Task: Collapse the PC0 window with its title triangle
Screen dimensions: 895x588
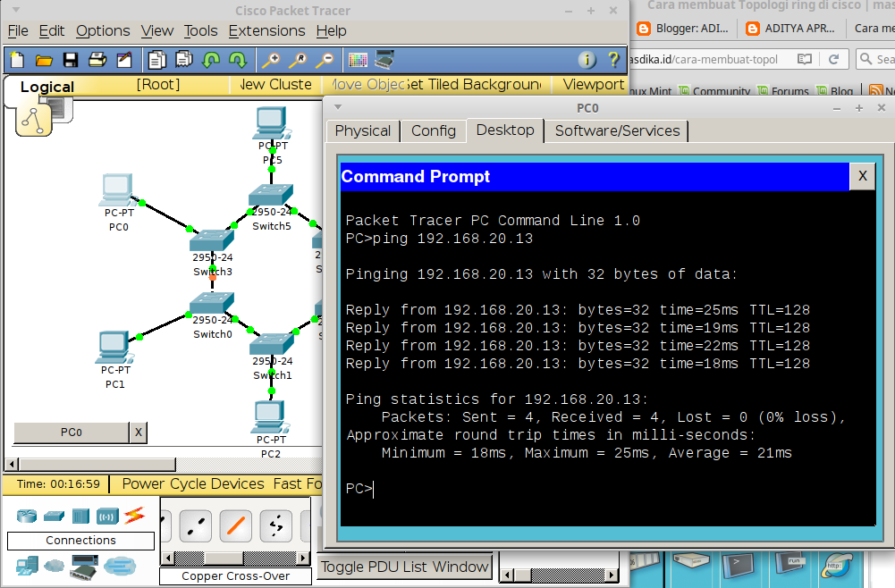Action: point(338,106)
